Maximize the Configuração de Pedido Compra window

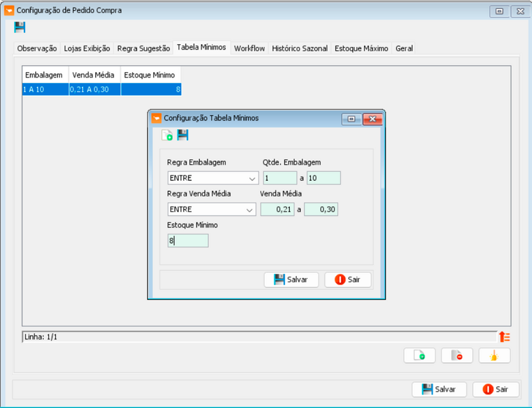[499, 11]
